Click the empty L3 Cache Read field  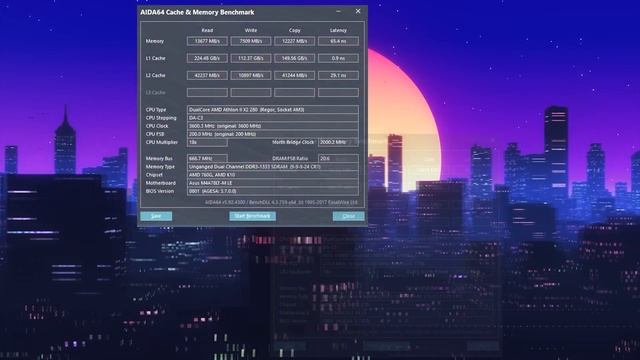click(207, 93)
